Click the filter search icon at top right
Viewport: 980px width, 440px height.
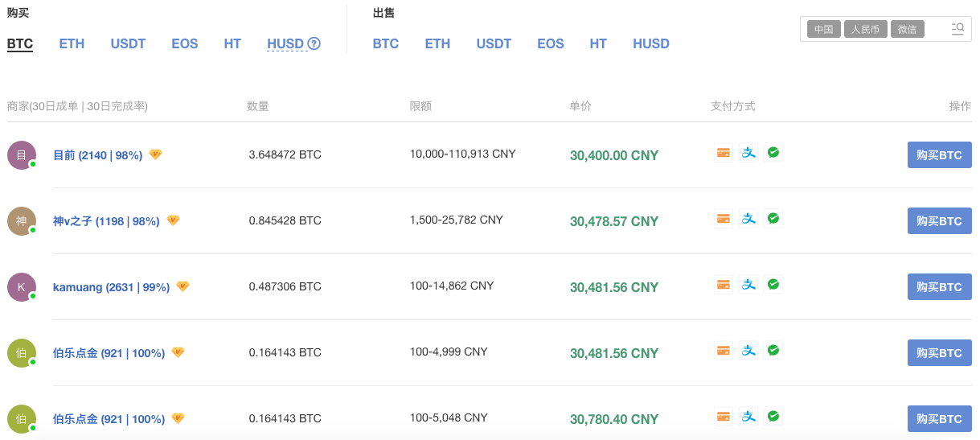point(957,29)
